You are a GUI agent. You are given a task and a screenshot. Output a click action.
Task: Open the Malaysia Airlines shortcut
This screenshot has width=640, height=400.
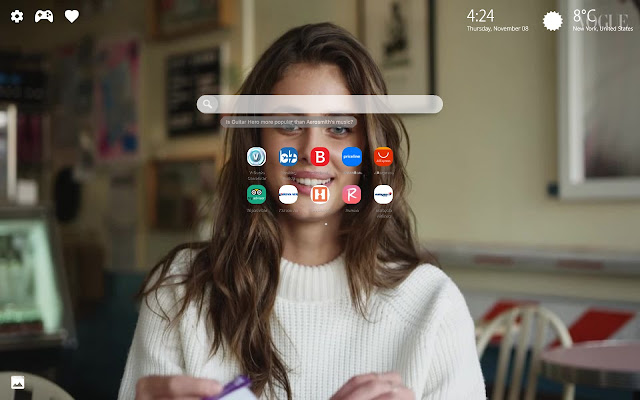[x=383, y=194]
